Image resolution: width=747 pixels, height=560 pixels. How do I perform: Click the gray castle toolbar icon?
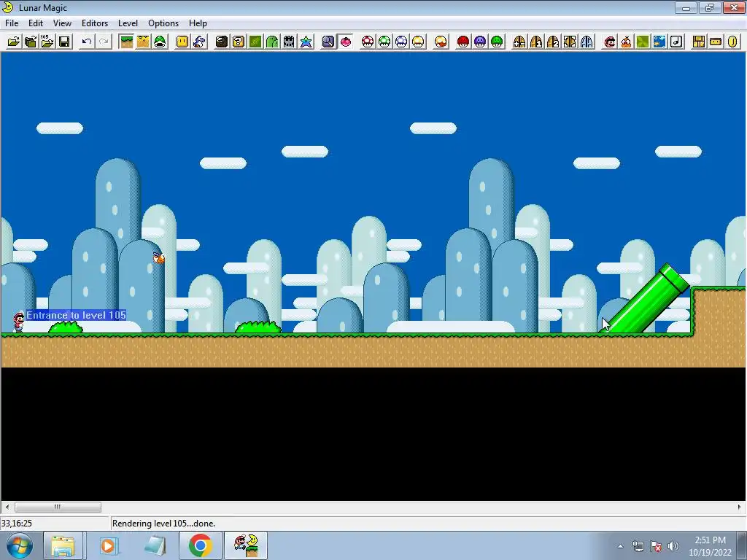[x=289, y=42]
